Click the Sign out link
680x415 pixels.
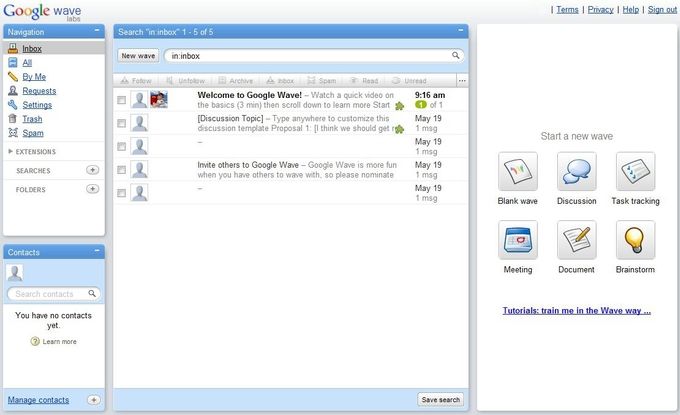tap(662, 10)
